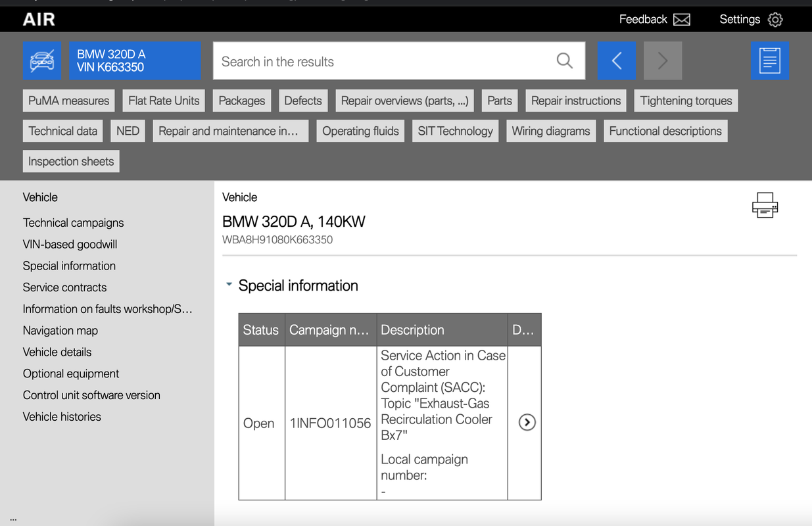Screen dimensions: 812x526
Task: Open the Inspection sheets tab
Action: 71,161
